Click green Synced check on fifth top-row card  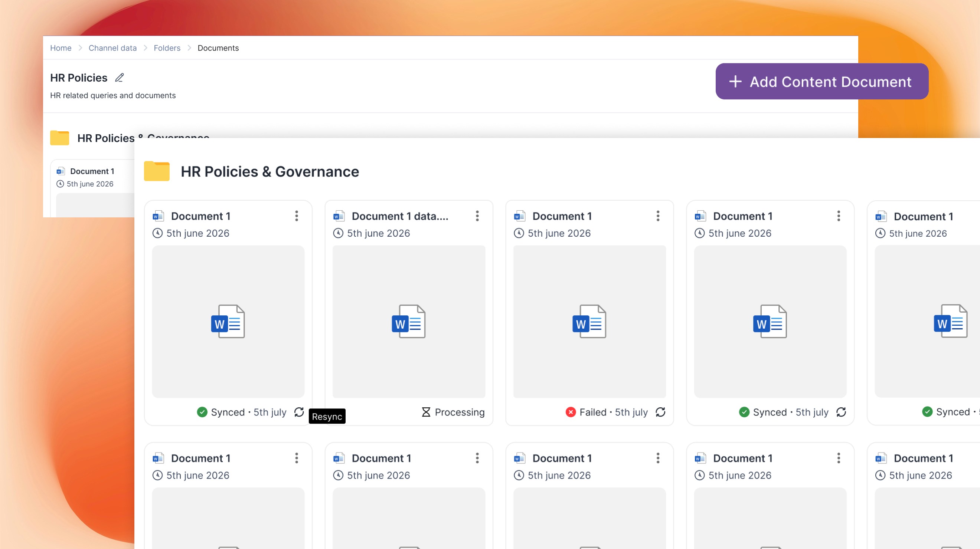click(927, 412)
